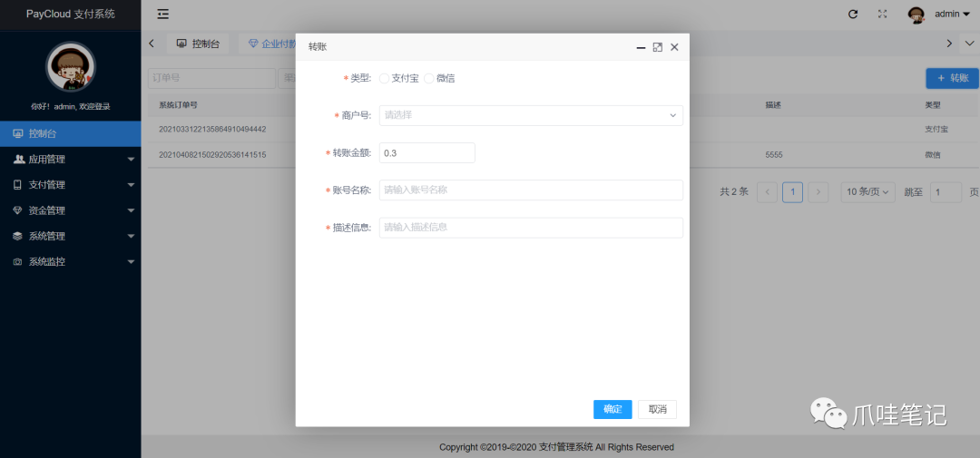Click the 类型 column header

933,105
